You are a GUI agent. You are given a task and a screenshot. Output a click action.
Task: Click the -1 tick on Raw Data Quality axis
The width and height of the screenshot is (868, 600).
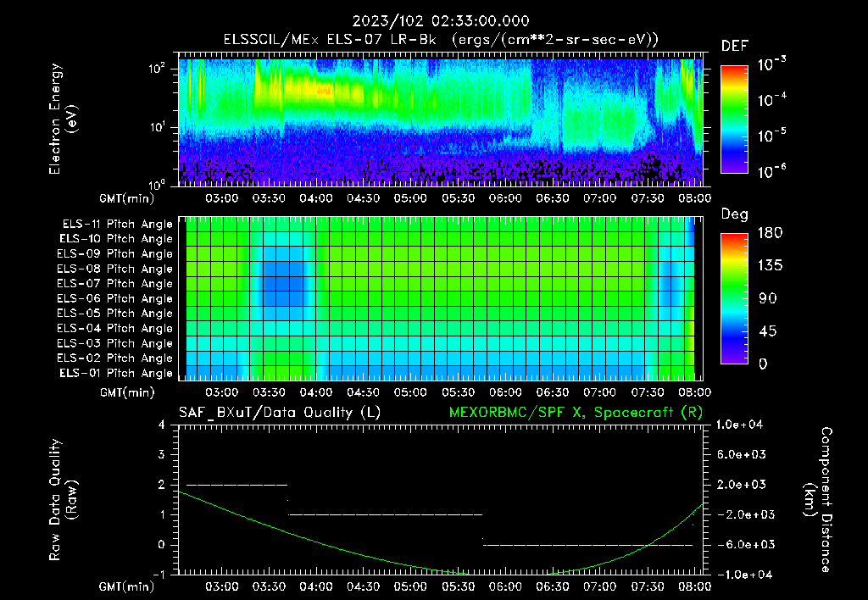[159, 574]
